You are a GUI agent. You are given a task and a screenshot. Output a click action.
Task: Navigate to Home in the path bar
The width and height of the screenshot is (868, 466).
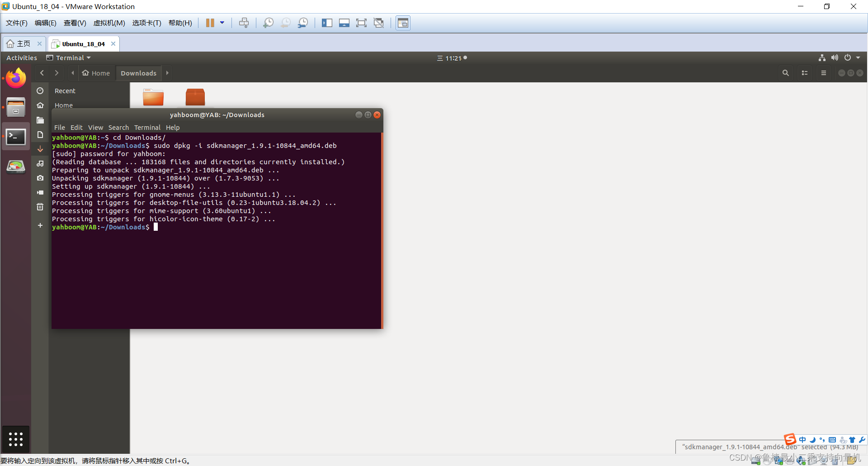(x=96, y=73)
